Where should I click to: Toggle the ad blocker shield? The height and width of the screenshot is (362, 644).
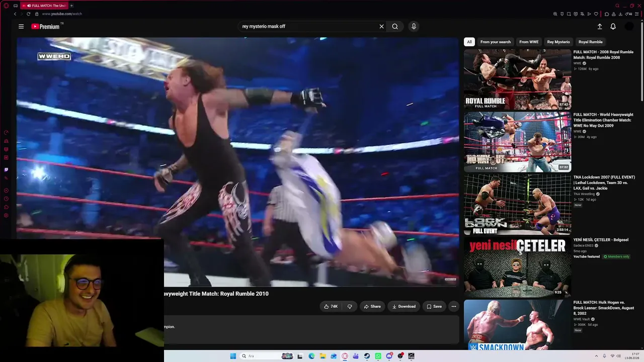click(576, 14)
